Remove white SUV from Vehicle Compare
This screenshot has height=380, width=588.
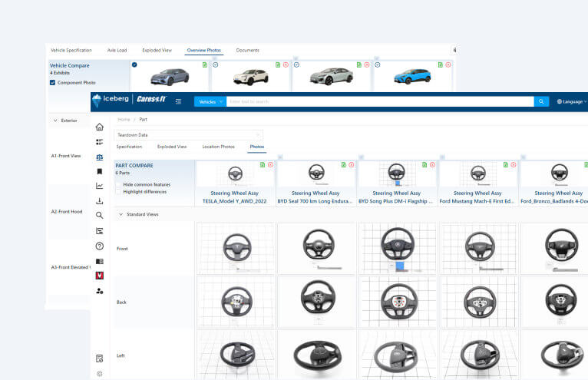[x=286, y=65]
